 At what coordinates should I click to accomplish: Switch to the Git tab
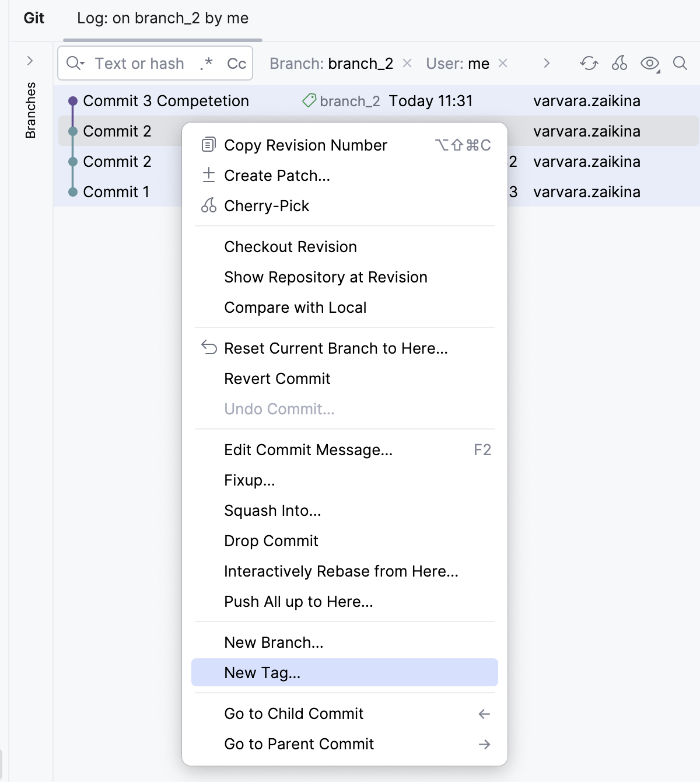pos(33,18)
